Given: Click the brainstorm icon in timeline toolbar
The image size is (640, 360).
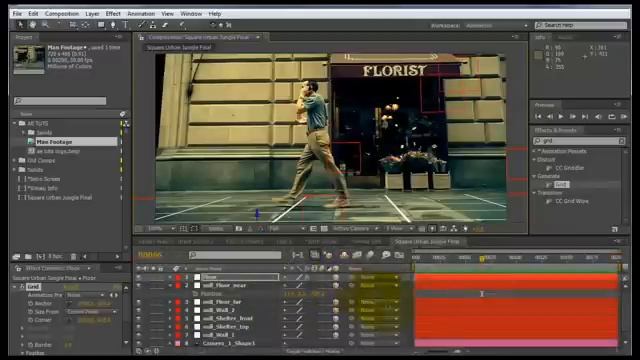Looking at the screenshot, I should tap(386, 255).
